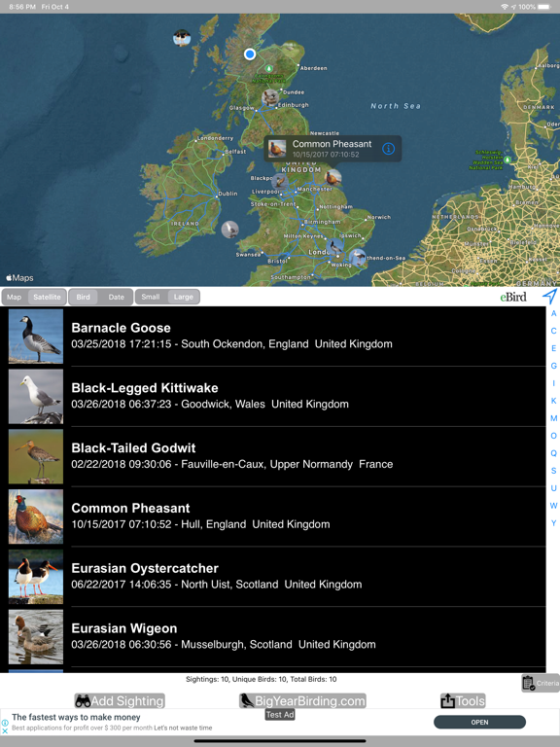Tap the kittiwake map pin off the Wales coast
Viewport: 560px width, 747px height.
coord(230,230)
